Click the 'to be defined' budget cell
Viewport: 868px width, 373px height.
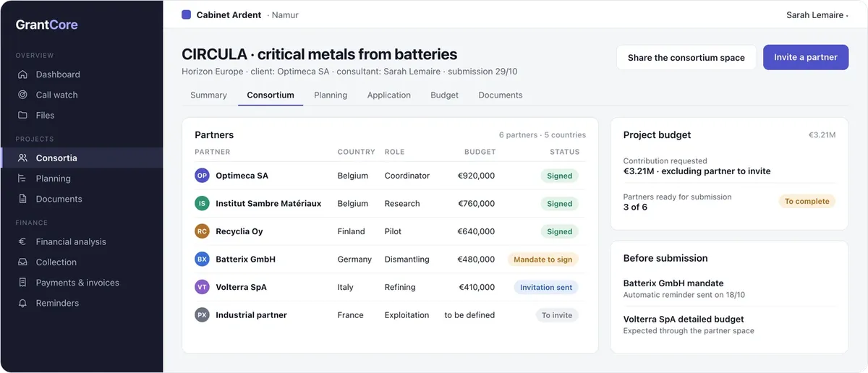point(469,315)
